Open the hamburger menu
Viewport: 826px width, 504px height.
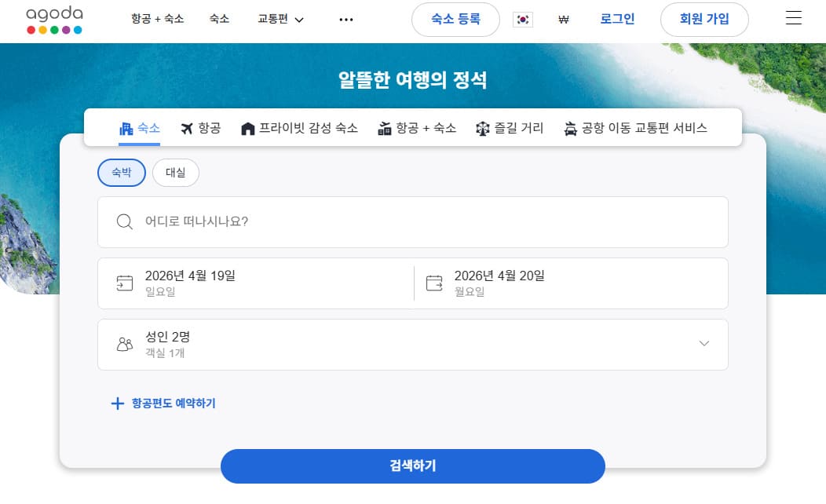click(x=793, y=17)
